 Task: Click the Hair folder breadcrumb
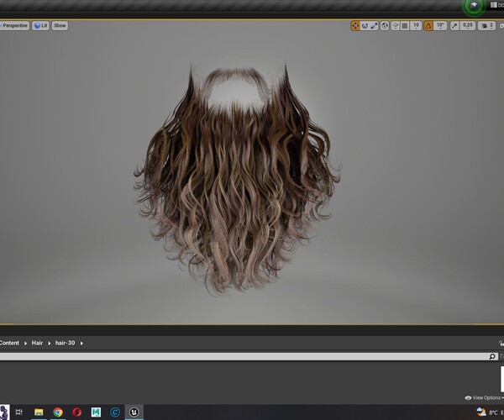(x=37, y=343)
